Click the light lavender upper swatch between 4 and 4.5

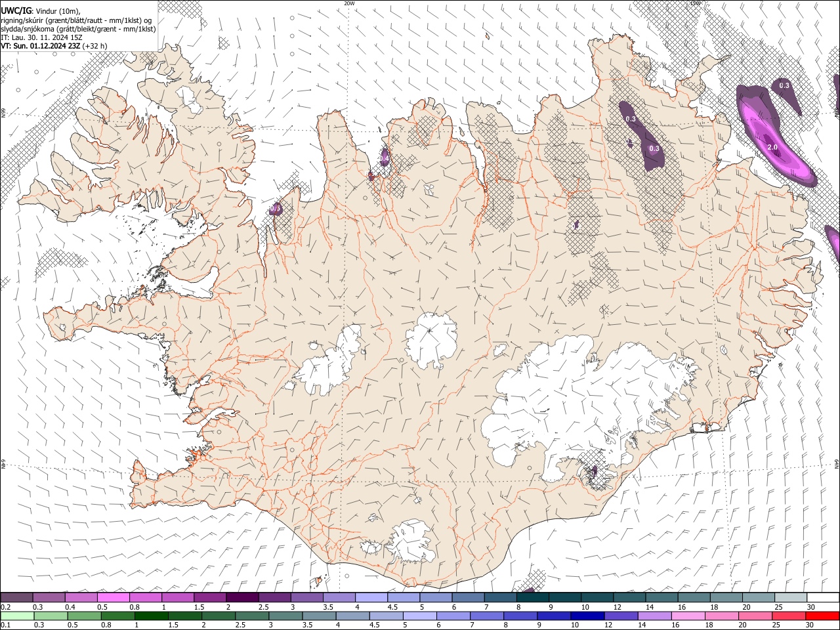(x=371, y=598)
